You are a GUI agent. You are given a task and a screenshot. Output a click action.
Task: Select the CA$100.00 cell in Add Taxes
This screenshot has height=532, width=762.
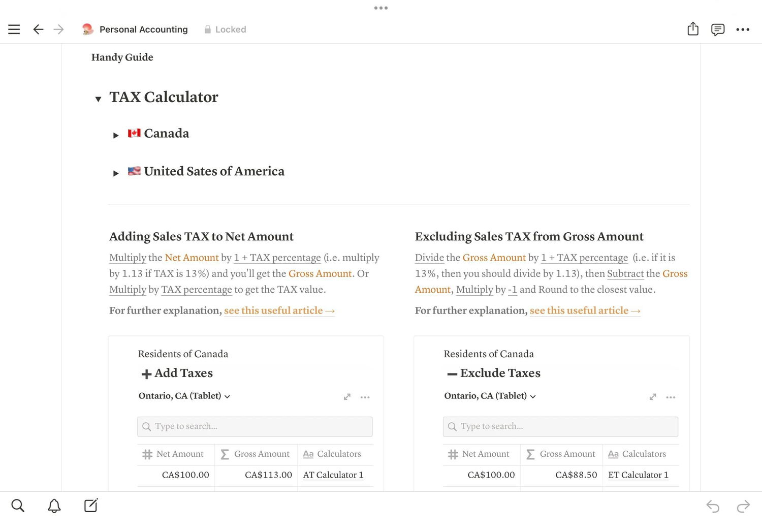[x=176, y=475]
